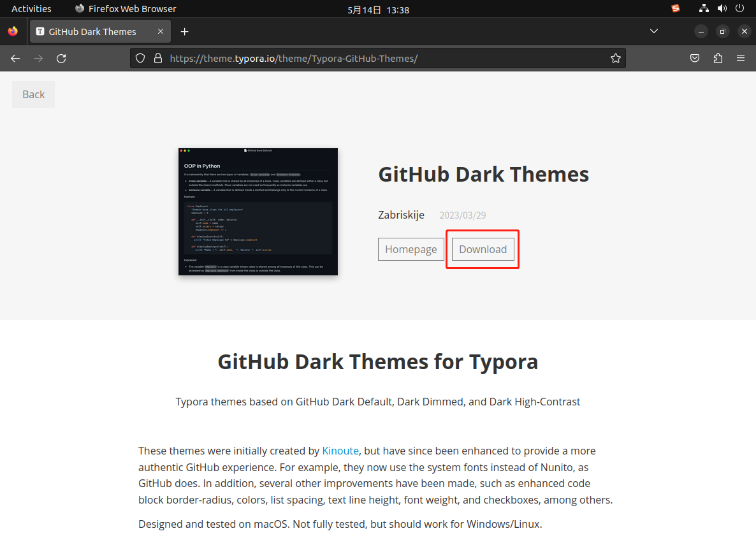Open the volume speaker icon
Screen dimensions: 756x545
(722, 8)
